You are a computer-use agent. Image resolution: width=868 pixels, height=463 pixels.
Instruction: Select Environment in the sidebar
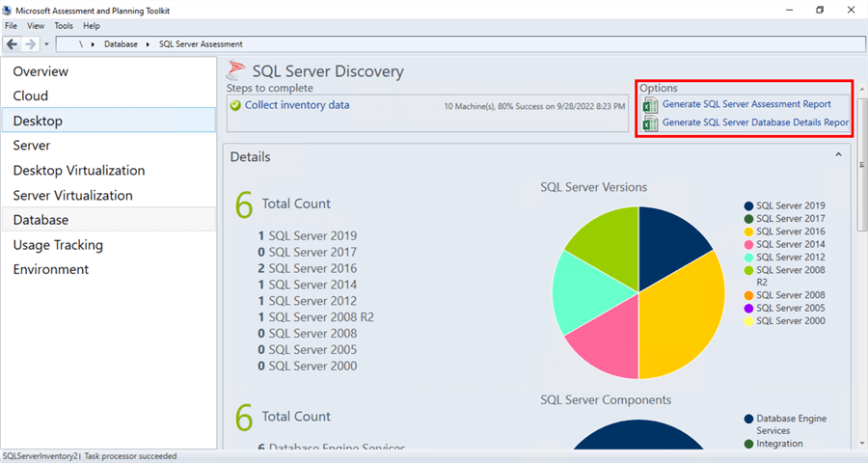[x=108, y=269]
